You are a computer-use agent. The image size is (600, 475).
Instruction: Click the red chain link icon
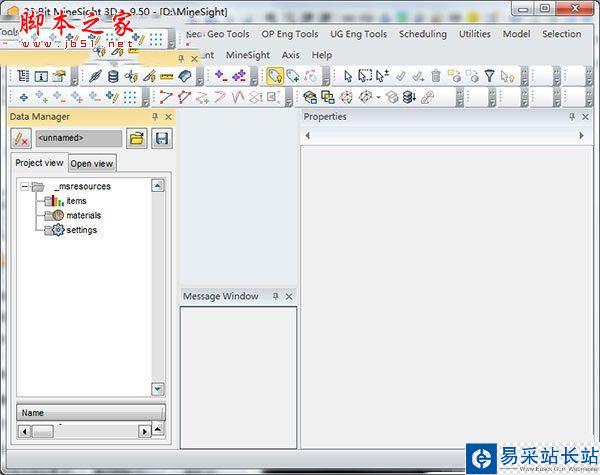[427, 97]
